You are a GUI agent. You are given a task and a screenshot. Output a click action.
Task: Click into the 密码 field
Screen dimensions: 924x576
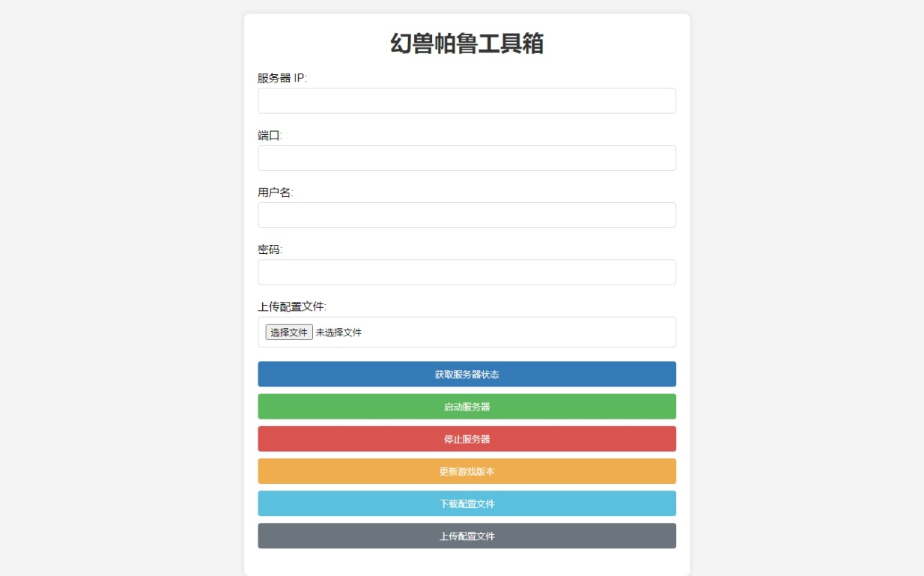[466, 272]
